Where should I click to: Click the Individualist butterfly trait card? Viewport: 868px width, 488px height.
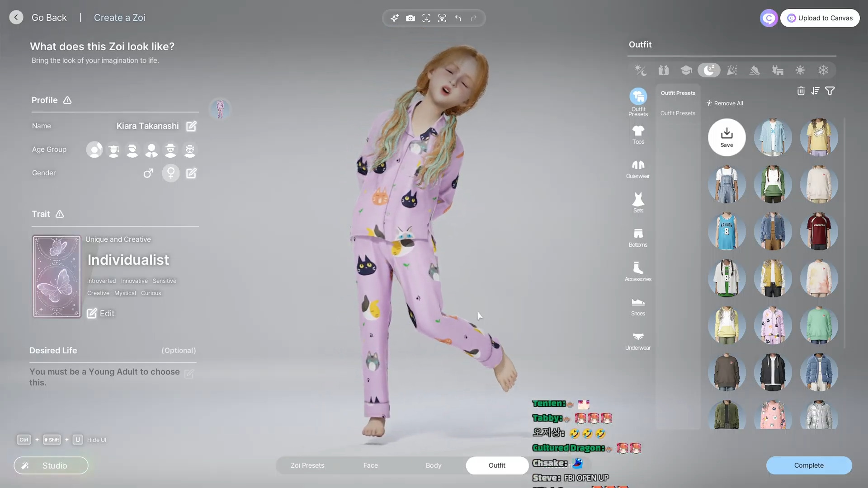pos(57,276)
